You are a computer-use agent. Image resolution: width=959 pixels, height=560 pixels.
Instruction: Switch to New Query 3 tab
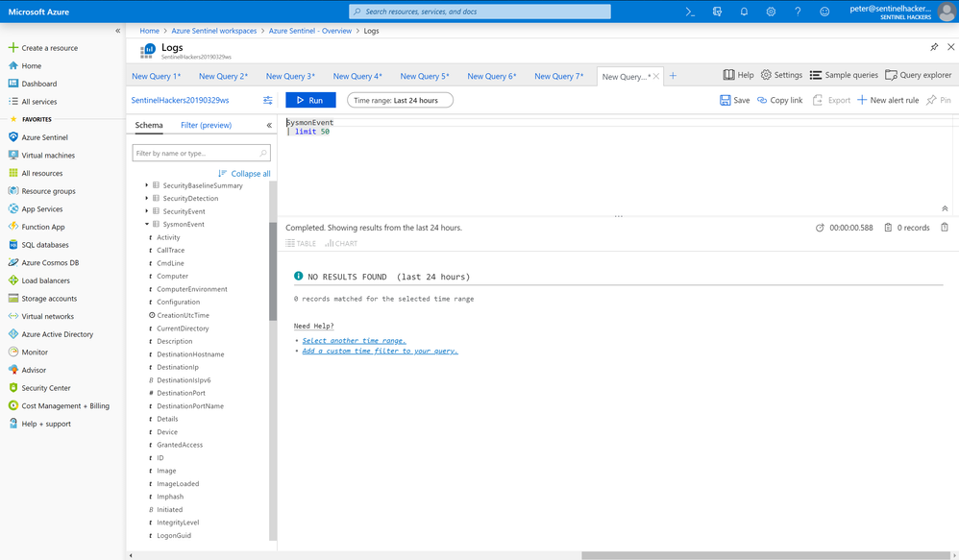click(290, 77)
